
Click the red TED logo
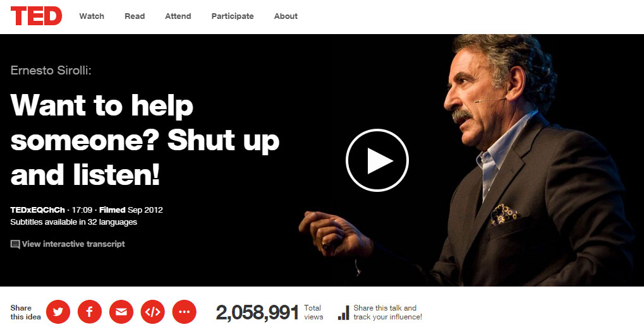36,16
